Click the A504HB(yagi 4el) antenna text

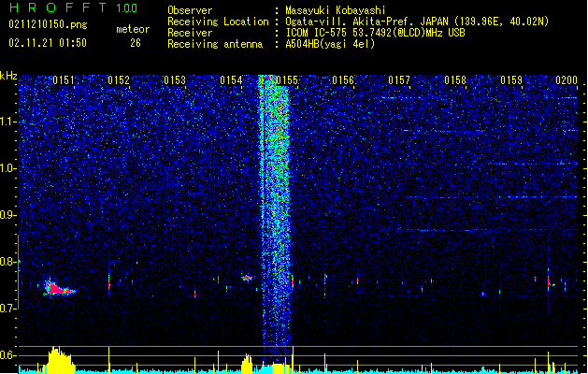(x=330, y=44)
